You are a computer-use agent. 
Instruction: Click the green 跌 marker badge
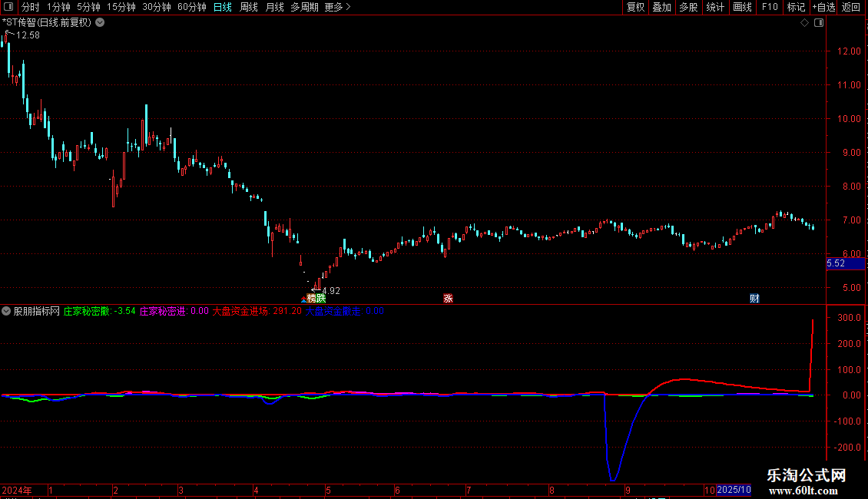pyautogui.click(x=321, y=299)
